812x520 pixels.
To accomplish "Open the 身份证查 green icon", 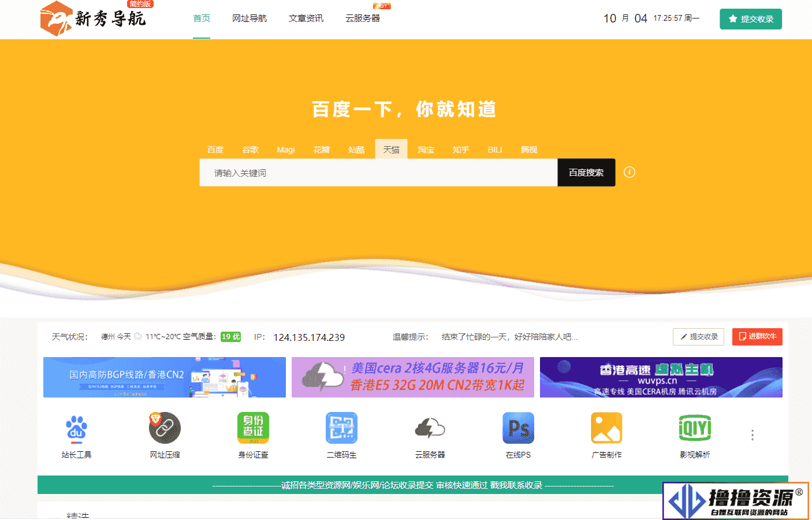I will [254, 428].
